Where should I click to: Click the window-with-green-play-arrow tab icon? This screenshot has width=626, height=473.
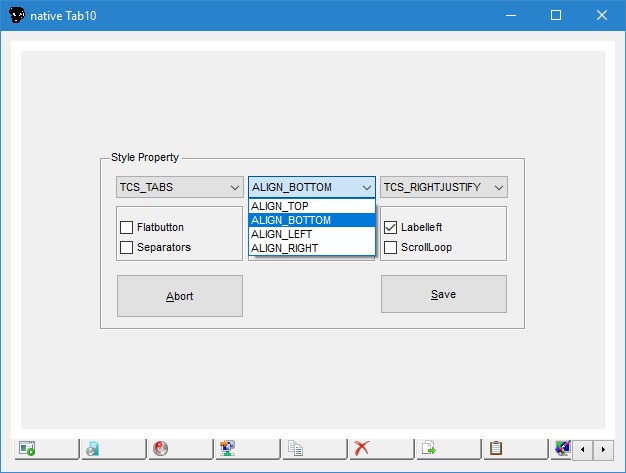click(27, 449)
